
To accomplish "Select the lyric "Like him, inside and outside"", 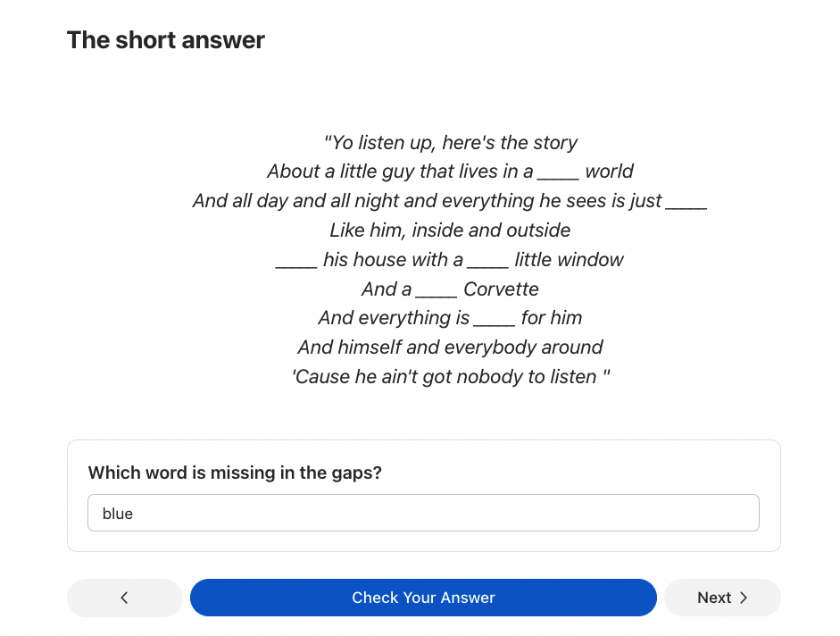I will pyautogui.click(x=450, y=230).
